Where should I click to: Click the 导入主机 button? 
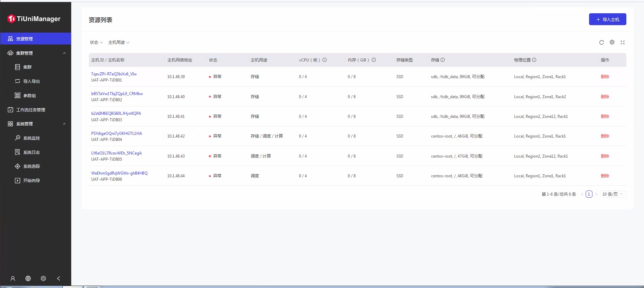click(x=607, y=19)
